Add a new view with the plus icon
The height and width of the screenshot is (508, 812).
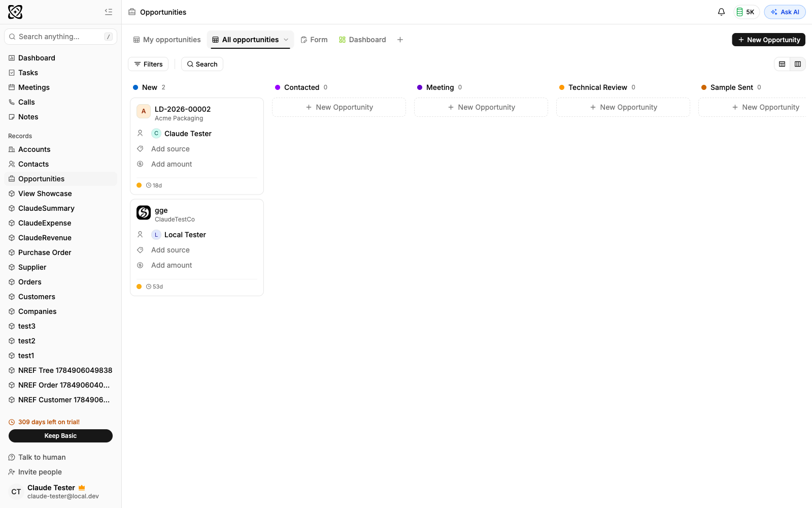pos(400,40)
